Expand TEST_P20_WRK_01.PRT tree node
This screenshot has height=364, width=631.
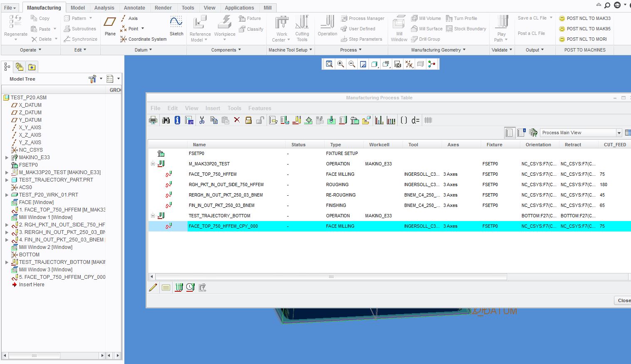(7, 195)
